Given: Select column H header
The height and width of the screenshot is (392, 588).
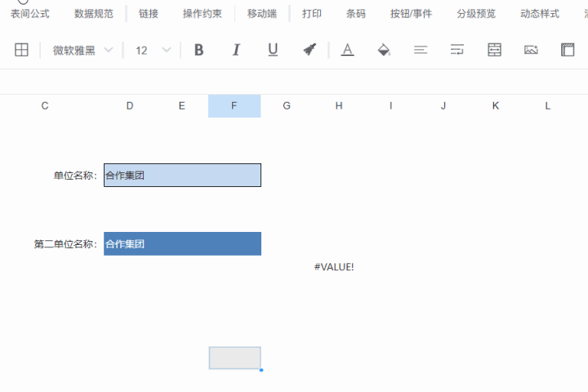Looking at the screenshot, I should point(339,106).
